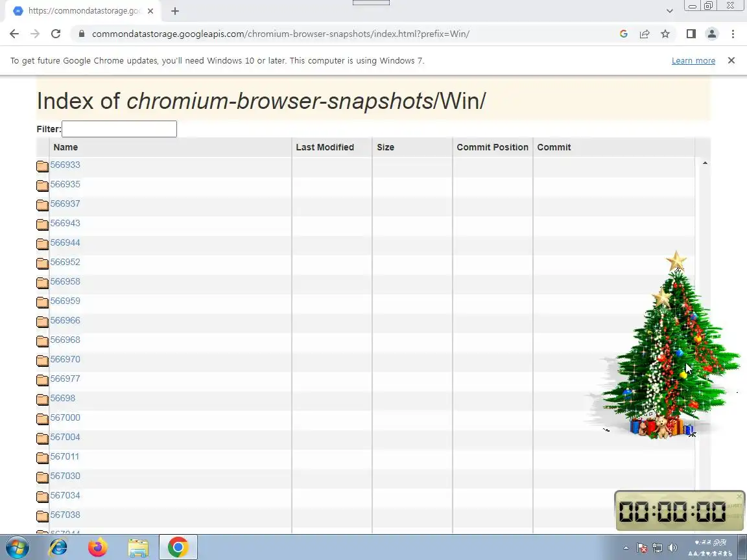Open folder 566968

coord(65,340)
